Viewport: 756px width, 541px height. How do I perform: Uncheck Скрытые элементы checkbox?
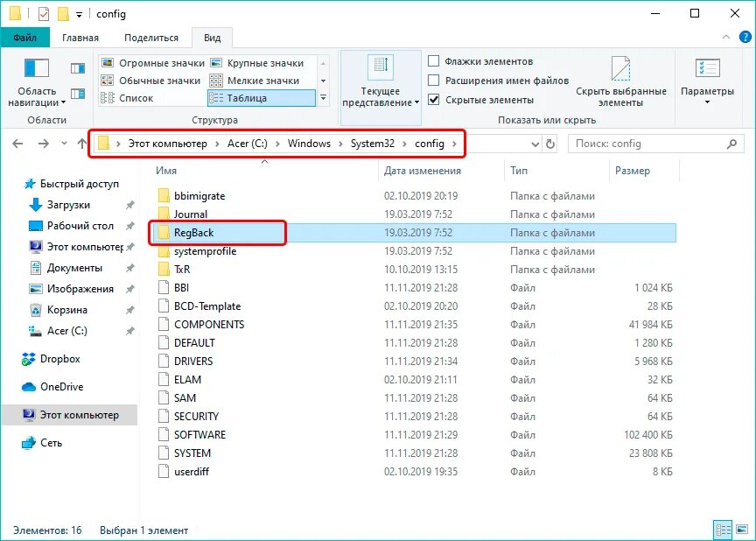click(434, 100)
